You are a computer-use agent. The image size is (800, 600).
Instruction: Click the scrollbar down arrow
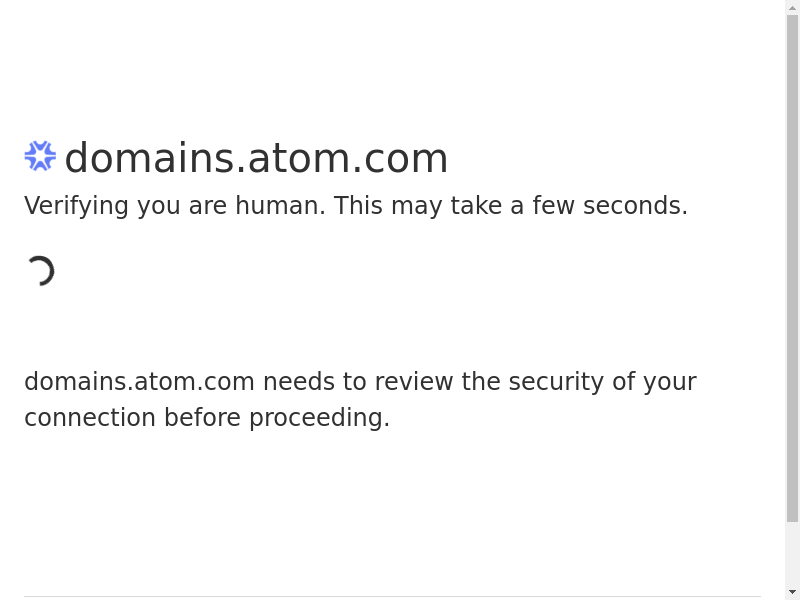coord(793,592)
